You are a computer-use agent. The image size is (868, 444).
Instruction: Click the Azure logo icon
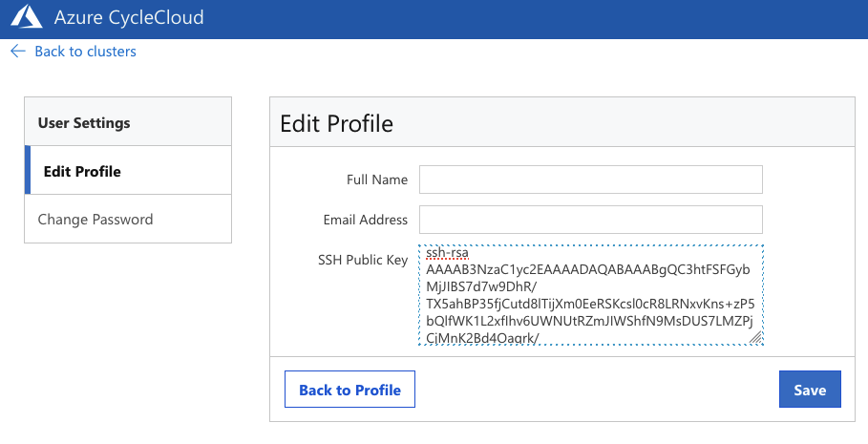point(27,16)
